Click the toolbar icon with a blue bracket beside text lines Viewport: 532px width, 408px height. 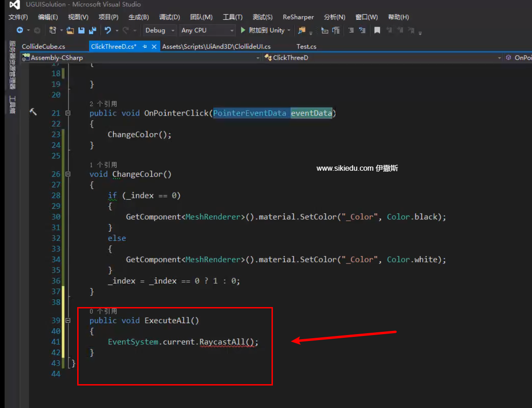[336, 30]
